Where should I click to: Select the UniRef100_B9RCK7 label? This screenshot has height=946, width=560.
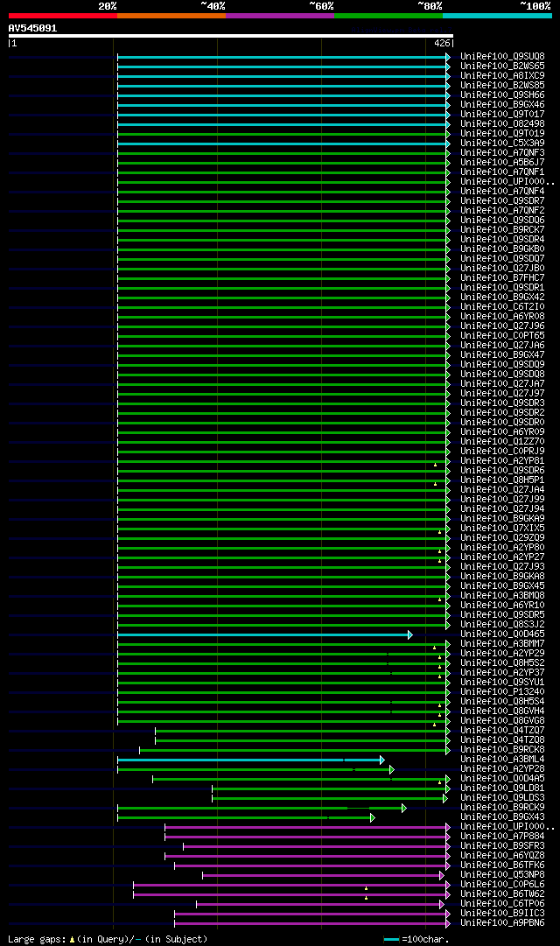pyautogui.click(x=502, y=230)
